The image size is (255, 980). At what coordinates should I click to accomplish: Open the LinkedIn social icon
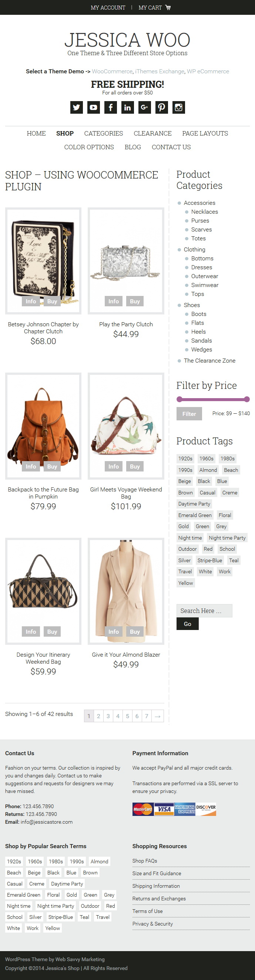[x=127, y=107]
